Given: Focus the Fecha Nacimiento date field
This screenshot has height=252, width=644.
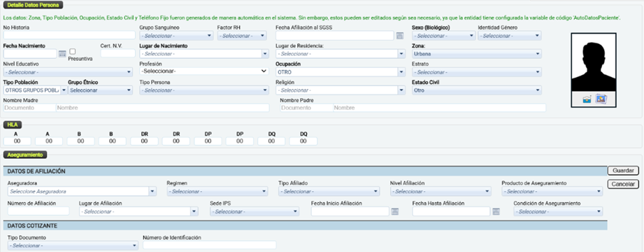Looking at the screenshot, I should click(x=30, y=53).
